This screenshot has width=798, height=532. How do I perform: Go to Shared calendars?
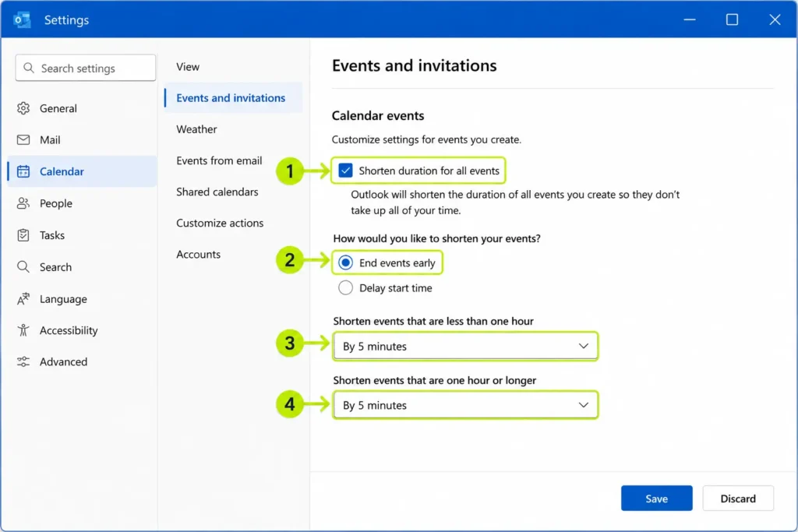click(217, 192)
